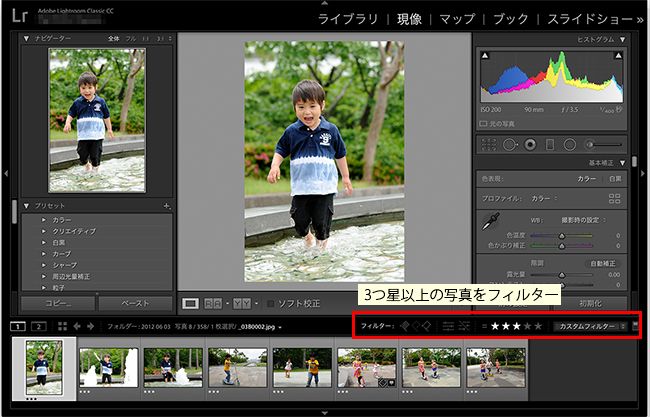
Task: Select the second filmstrip thumbnail
Action: pos(108,367)
